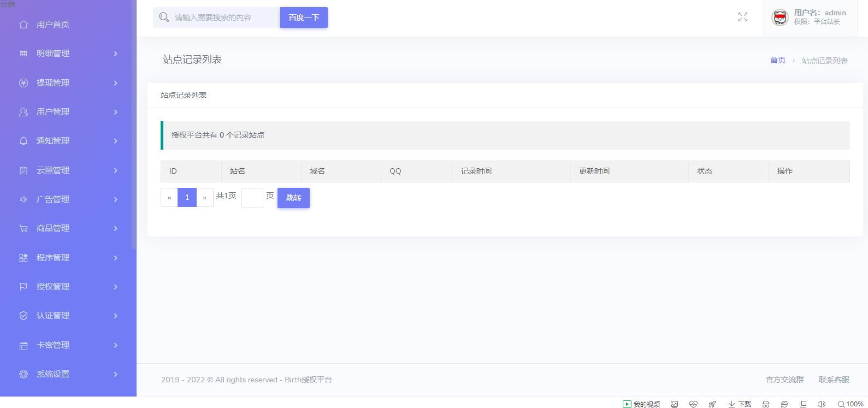
Task: Click the 首页 breadcrumb link
Action: click(777, 60)
